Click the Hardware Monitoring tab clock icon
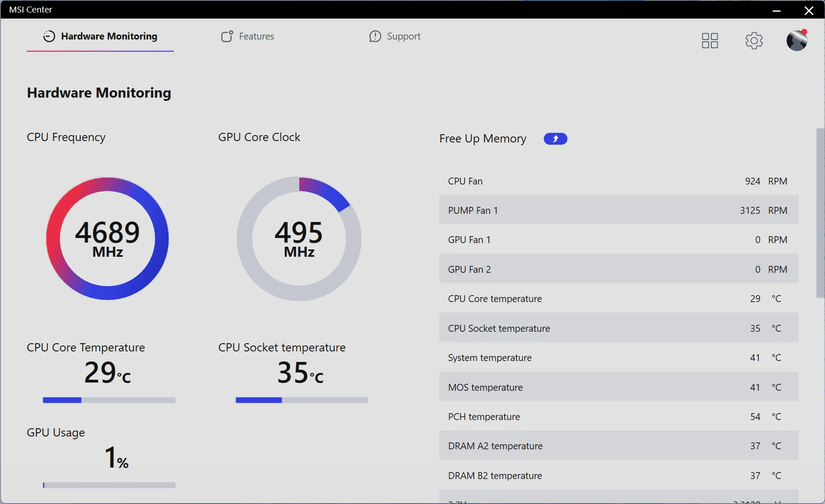This screenshot has width=825, height=504. point(49,37)
